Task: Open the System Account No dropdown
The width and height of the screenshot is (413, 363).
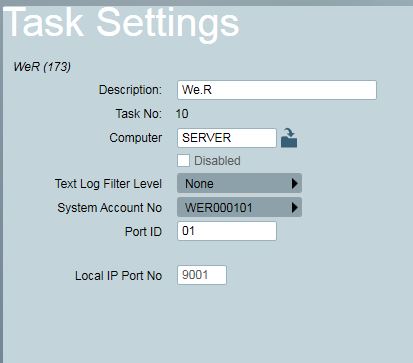Action: pos(239,207)
